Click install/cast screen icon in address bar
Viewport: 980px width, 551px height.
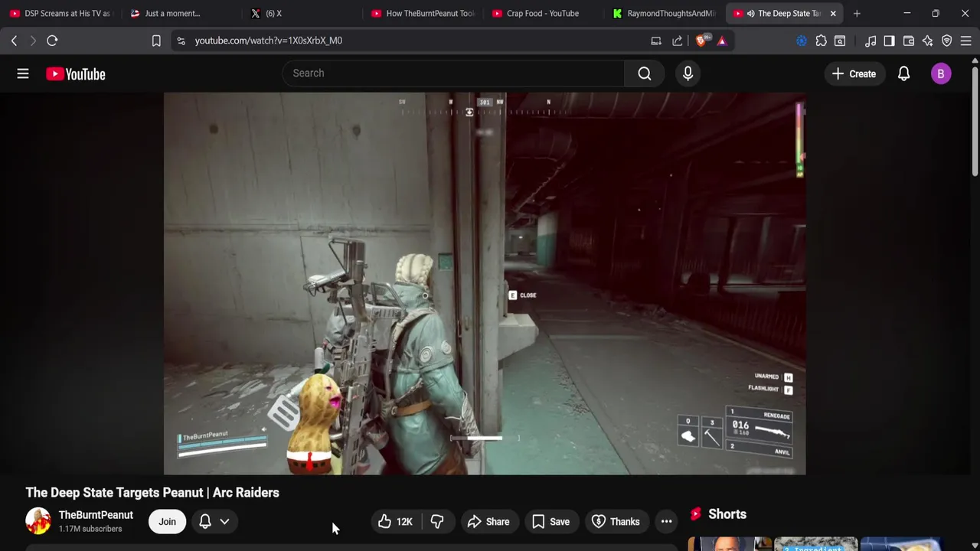point(656,41)
